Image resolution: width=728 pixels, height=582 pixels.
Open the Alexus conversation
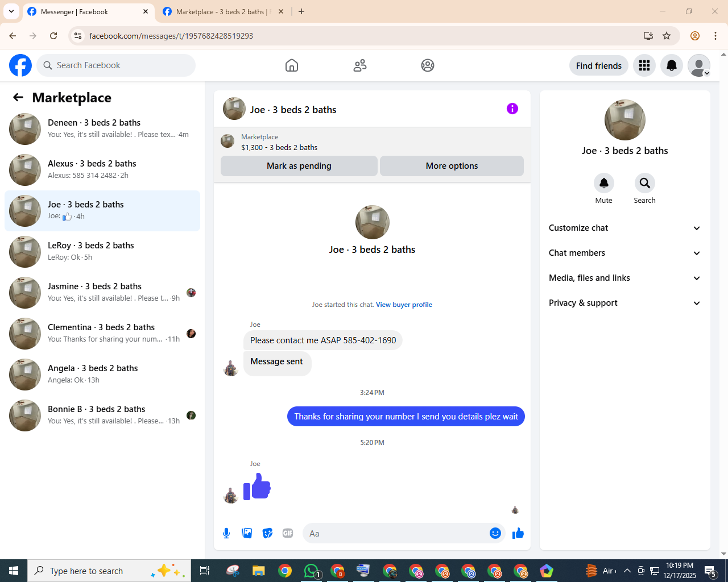[102, 170]
